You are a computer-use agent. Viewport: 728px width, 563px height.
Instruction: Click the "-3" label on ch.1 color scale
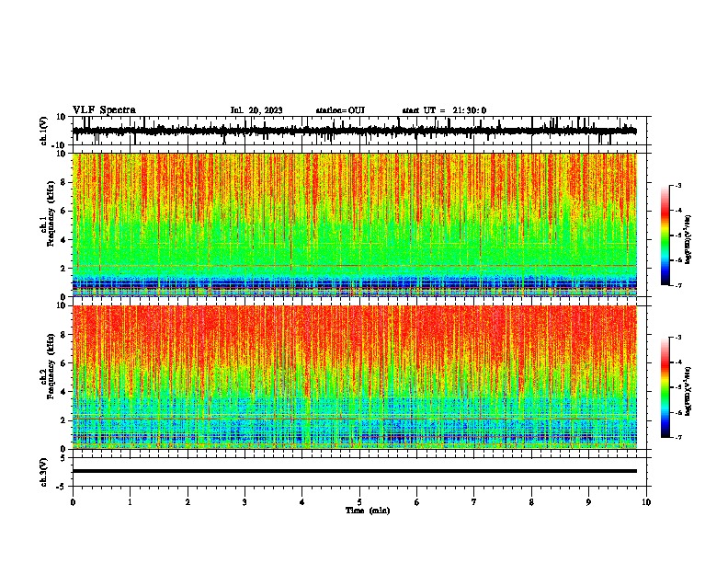(x=678, y=185)
